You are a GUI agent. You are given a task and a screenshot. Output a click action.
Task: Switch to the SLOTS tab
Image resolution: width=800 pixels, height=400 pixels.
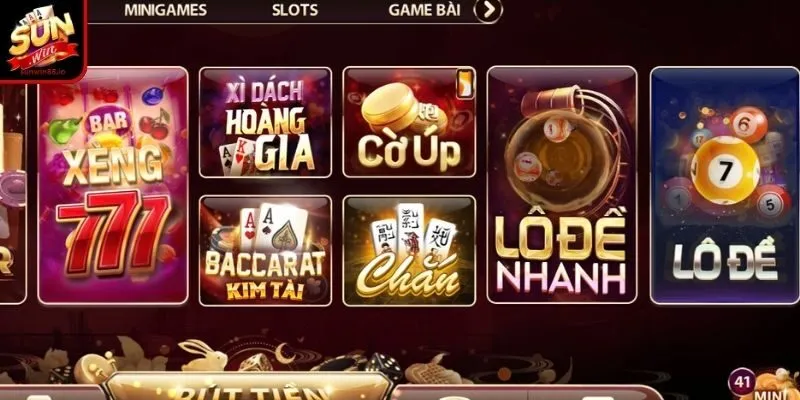(295, 10)
